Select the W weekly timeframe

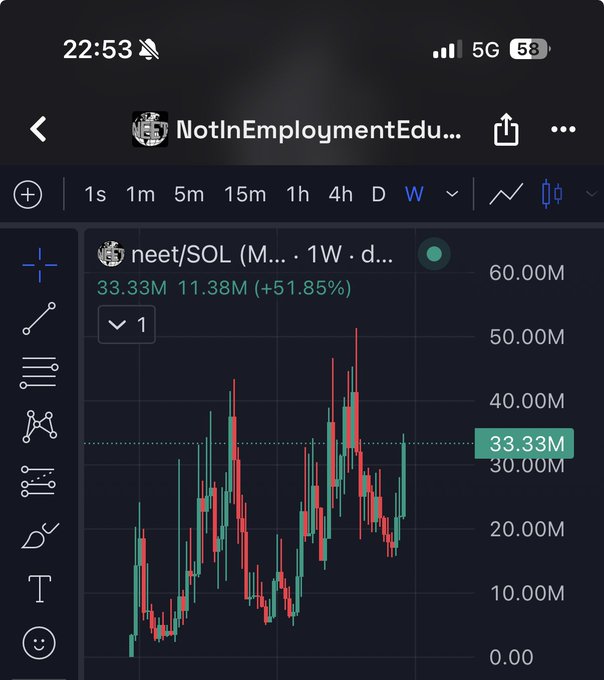click(414, 194)
